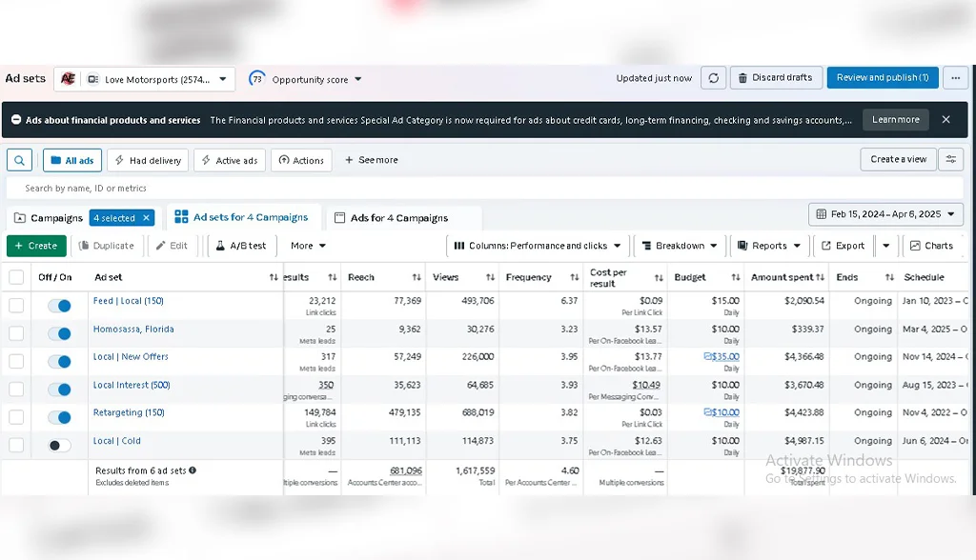Screen dimensions: 976x560
Task: Check the Homosassa, Florida row checkbox
Action: click(16, 333)
